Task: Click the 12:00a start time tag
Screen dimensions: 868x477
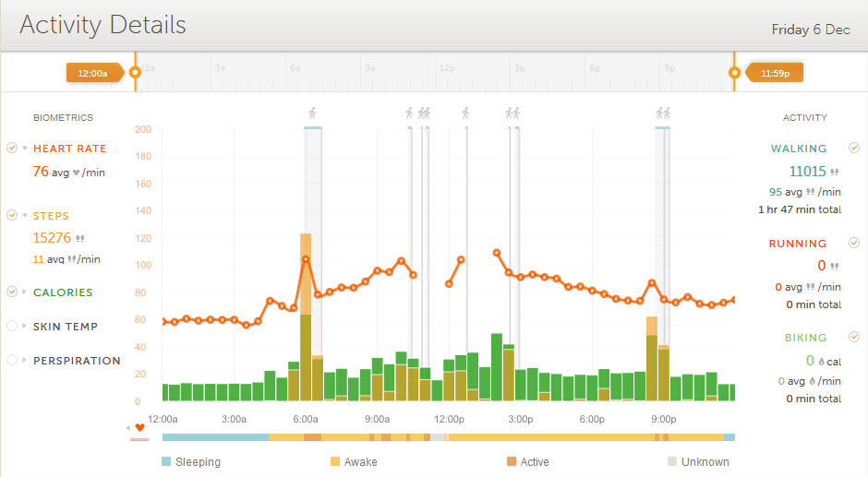Action: pyautogui.click(x=92, y=72)
